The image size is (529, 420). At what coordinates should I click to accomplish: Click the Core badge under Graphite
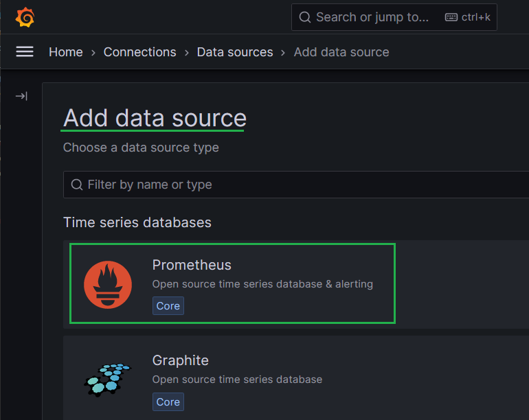tap(168, 402)
